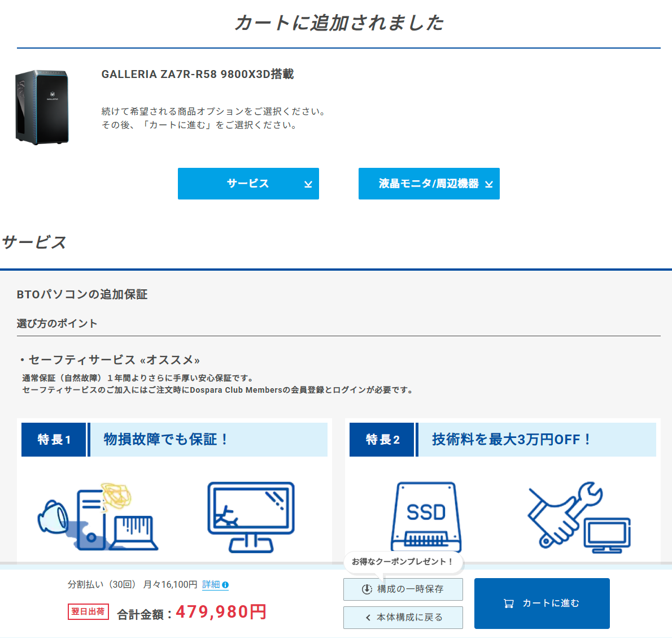Click the お得なクーポンプレゼント！ tooltip bubble
The height and width of the screenshot is (638, 672).
click(403, 562)
